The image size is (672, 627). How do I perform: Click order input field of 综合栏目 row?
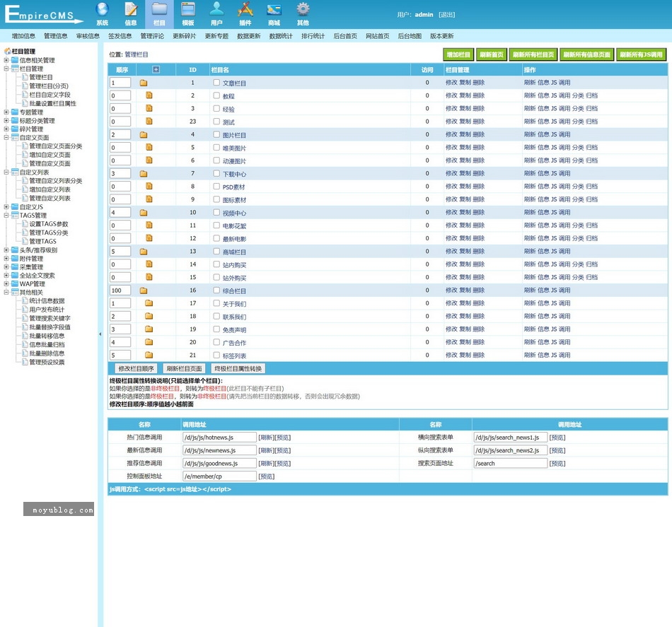(x=120, y=291)
